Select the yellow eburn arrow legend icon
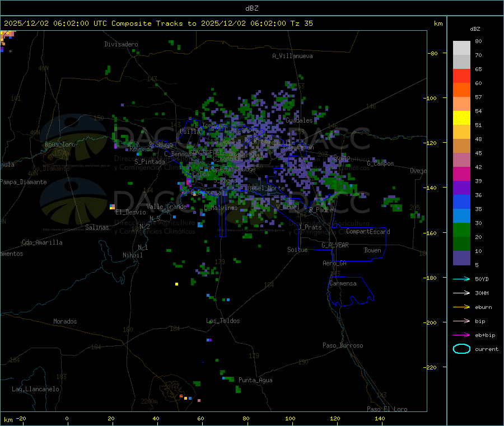Screen dimensions: 504x426 (461, 307)
